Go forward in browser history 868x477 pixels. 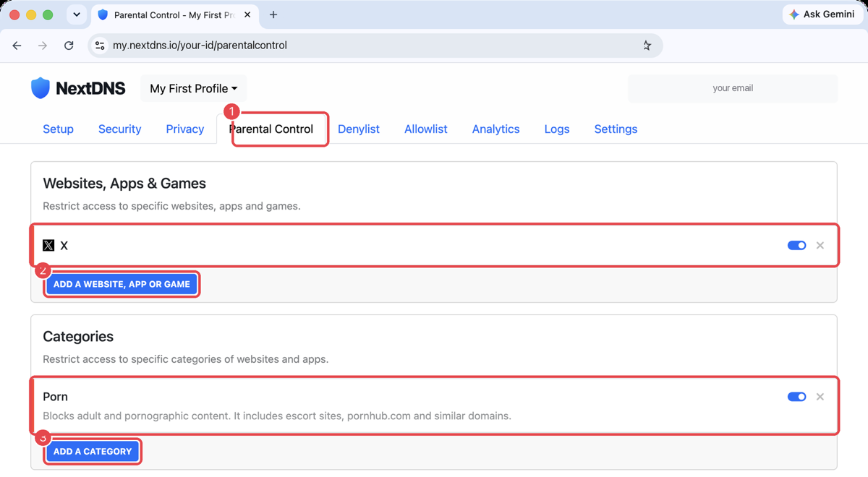43,46
